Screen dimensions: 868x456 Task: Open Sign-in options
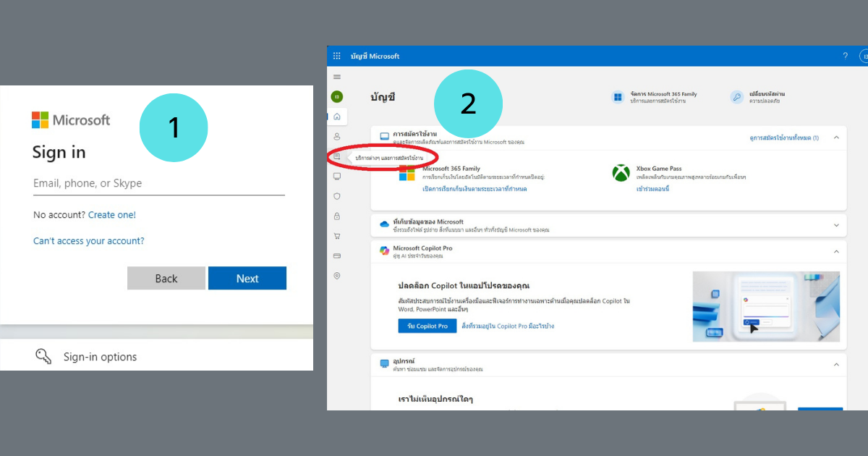[100, 357]
